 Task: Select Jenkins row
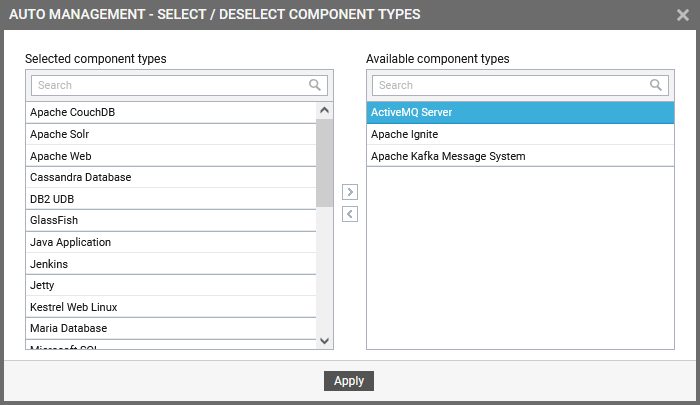pos(171,264)
